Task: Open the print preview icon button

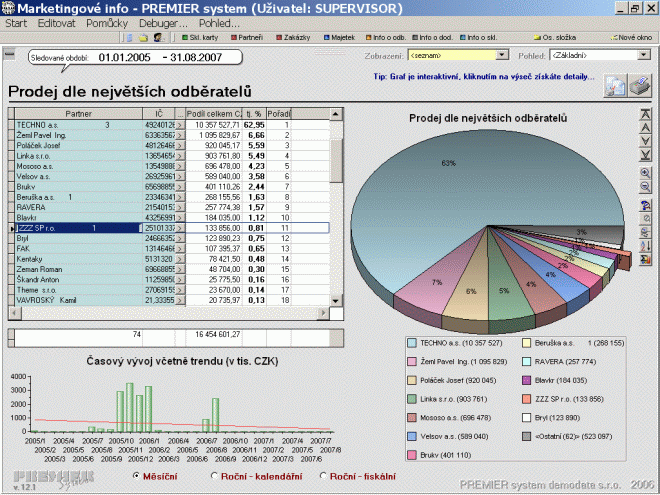Action: (x=615, y=86)
